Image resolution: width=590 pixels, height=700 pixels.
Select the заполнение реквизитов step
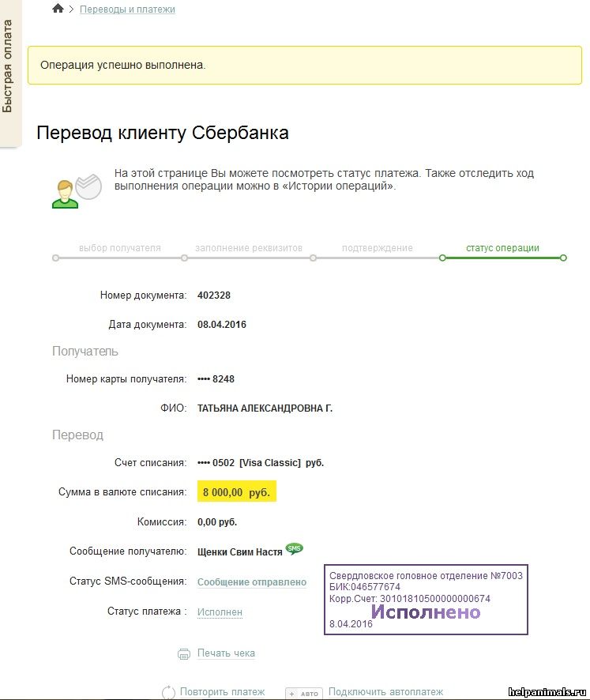coord(249,248)
